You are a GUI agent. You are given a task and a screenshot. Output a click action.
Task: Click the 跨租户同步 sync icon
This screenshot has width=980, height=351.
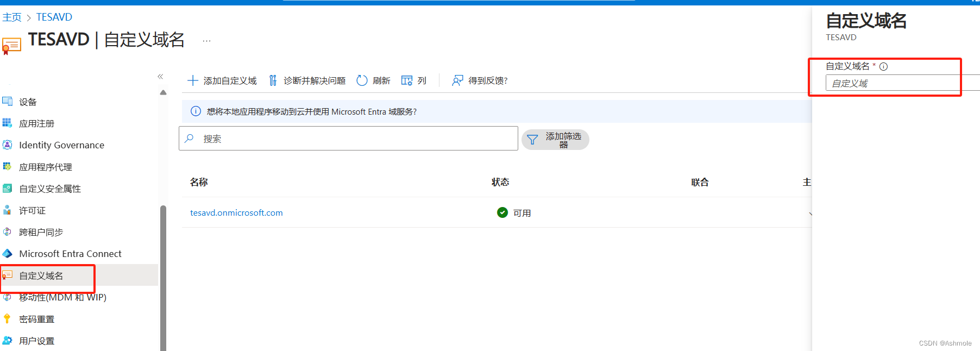7,231
